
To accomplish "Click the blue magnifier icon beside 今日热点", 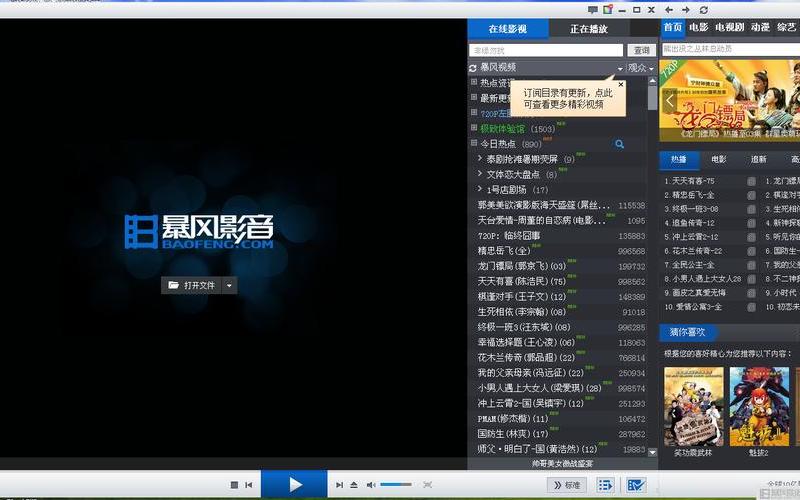I will pyautogui.click(x=619, y=144).
